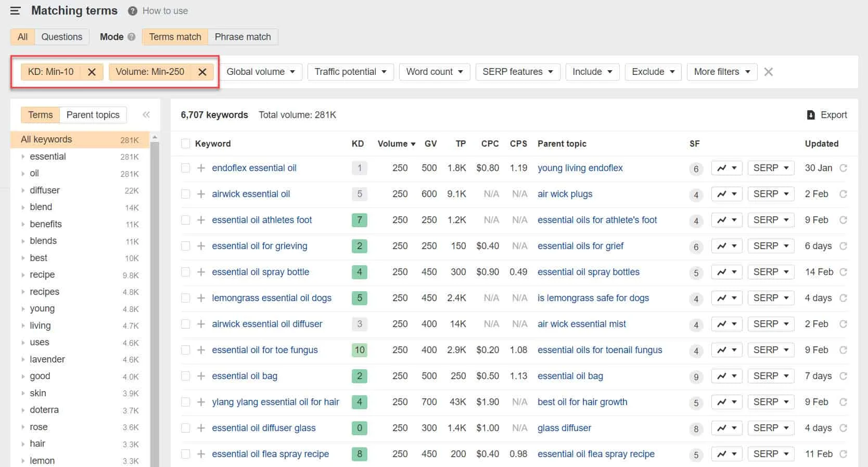This screenshot has height=467, width=868.
Task: Remove the Volume: Min-250 filter
Action: [x=202, y=72]
